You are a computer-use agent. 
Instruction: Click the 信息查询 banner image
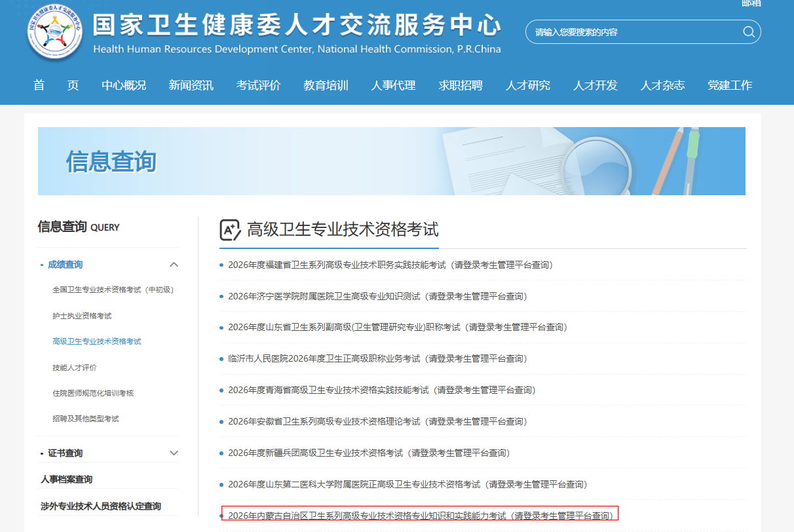[392, 161]
